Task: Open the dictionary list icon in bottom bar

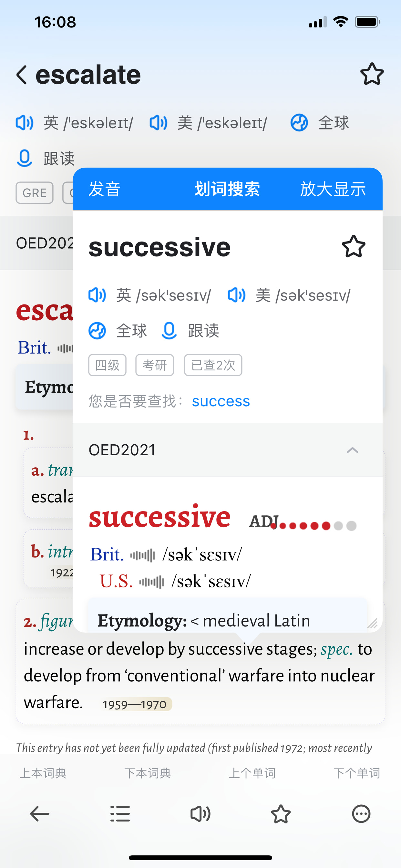Action: click(x=120, y=814)
